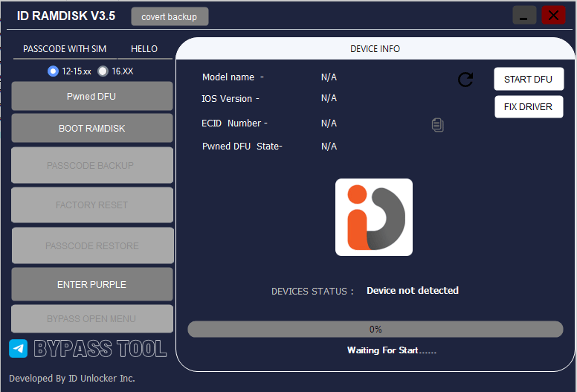Click the BYPASS TOOL logo text
Screen dimensions: 577x392
coord(100,348)
